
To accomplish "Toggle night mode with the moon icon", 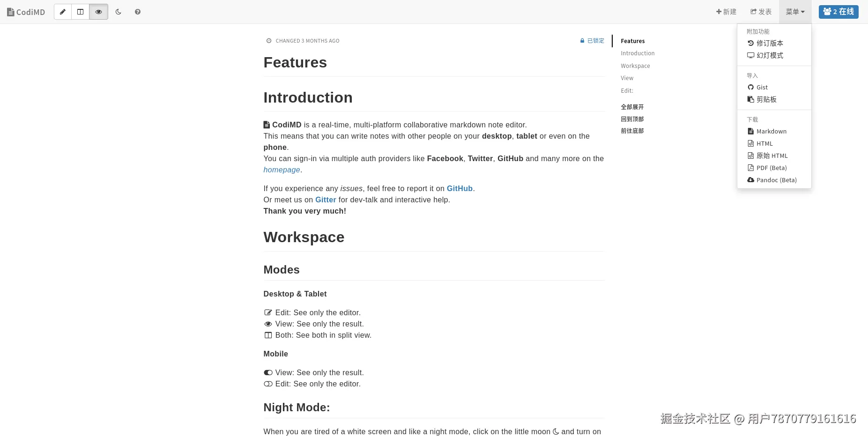I will (119, 12).
